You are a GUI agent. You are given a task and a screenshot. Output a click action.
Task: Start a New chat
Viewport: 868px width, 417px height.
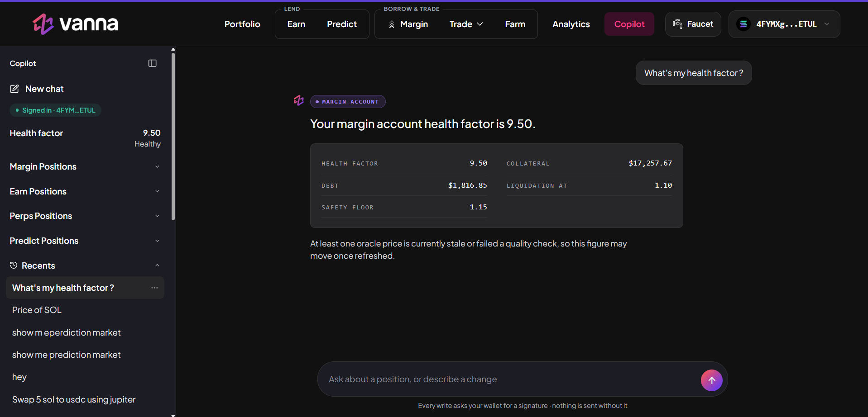(x=37, y=89)
